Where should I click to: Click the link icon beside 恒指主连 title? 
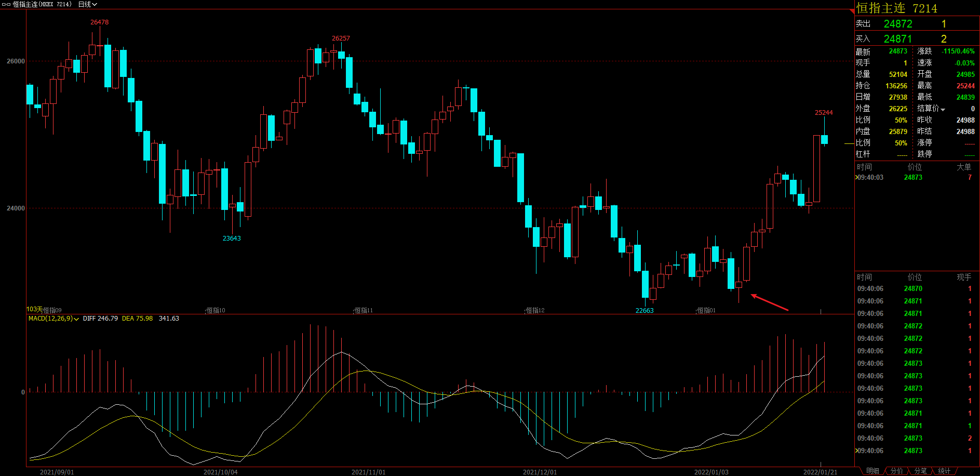(x=6, y=4)
